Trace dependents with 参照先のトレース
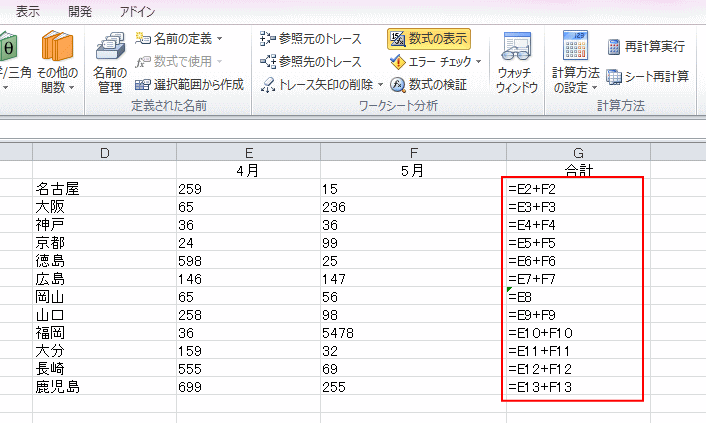This screenshot has width=706, height=423. click(x=311, y=61)
